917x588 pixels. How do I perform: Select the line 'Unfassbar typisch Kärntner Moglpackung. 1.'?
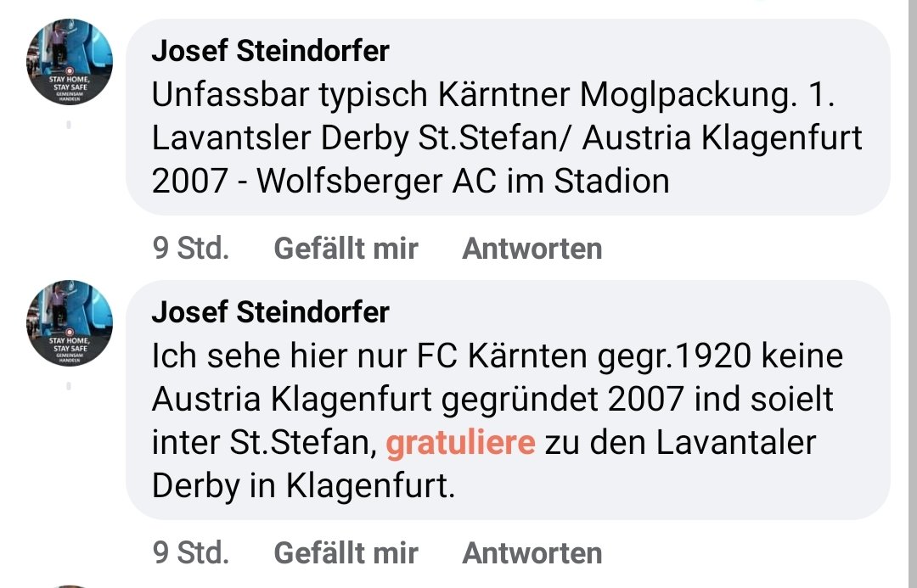[x=493, y=95]
